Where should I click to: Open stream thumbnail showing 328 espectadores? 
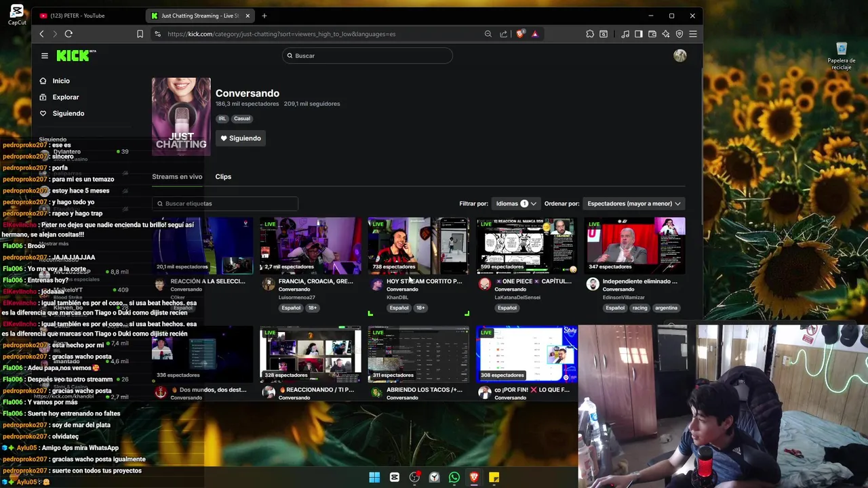pos(310,354)
